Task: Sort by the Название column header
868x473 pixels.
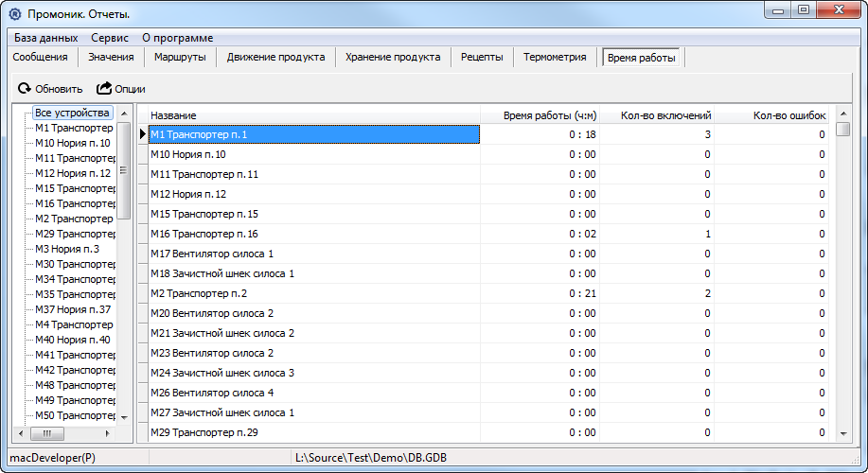Action: coord(314,115)
